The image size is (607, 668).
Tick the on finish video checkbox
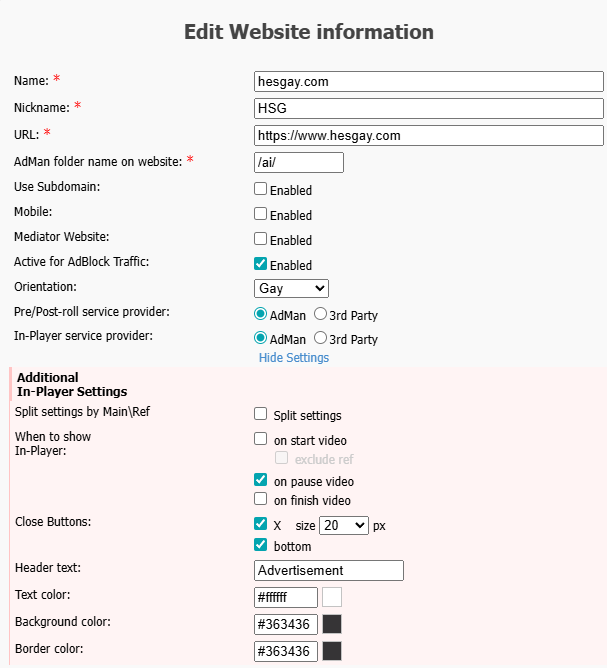point(261,499)
